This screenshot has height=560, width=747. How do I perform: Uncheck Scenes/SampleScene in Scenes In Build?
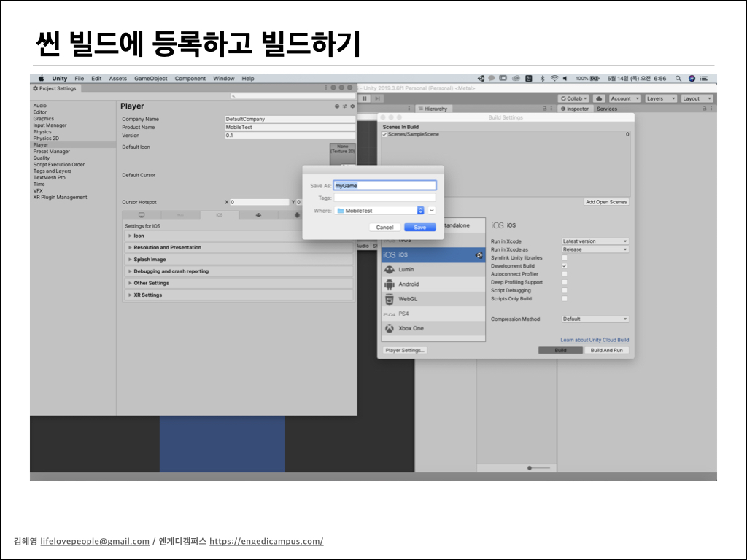(384, 135)
